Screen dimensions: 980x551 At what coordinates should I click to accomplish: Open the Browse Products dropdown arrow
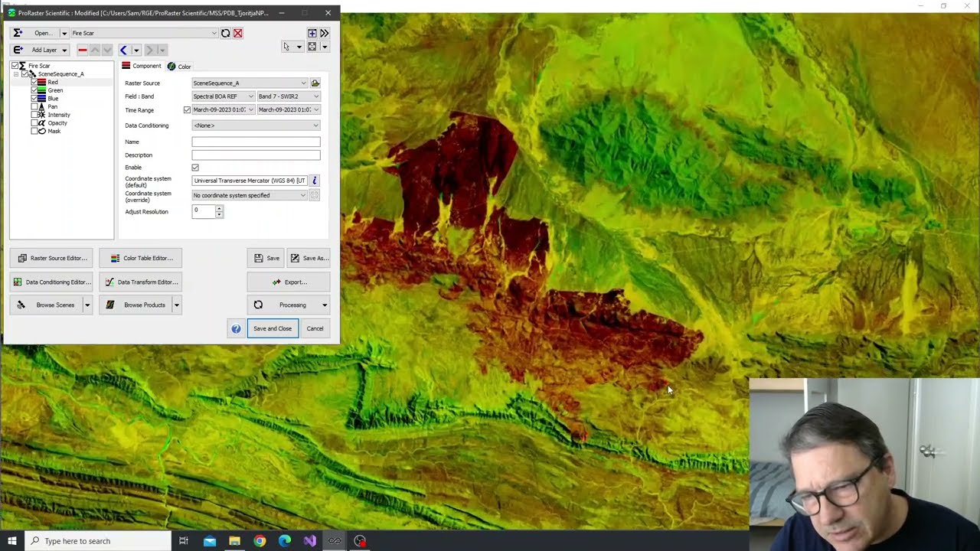(176, 305)
